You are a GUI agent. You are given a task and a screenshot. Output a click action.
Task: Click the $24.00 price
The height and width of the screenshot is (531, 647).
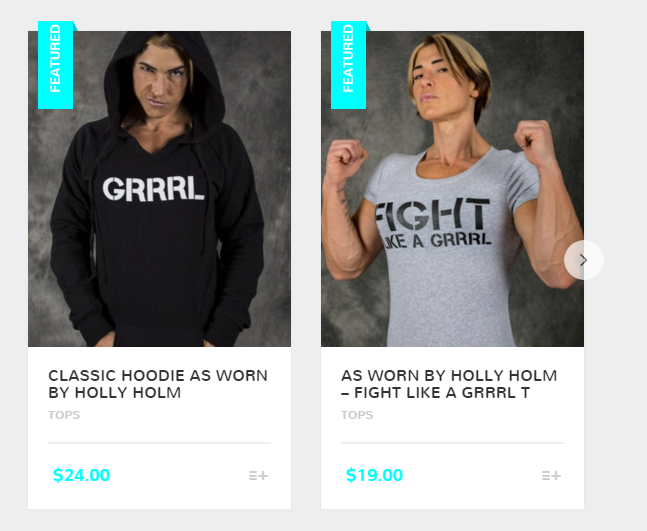(81, 475)
